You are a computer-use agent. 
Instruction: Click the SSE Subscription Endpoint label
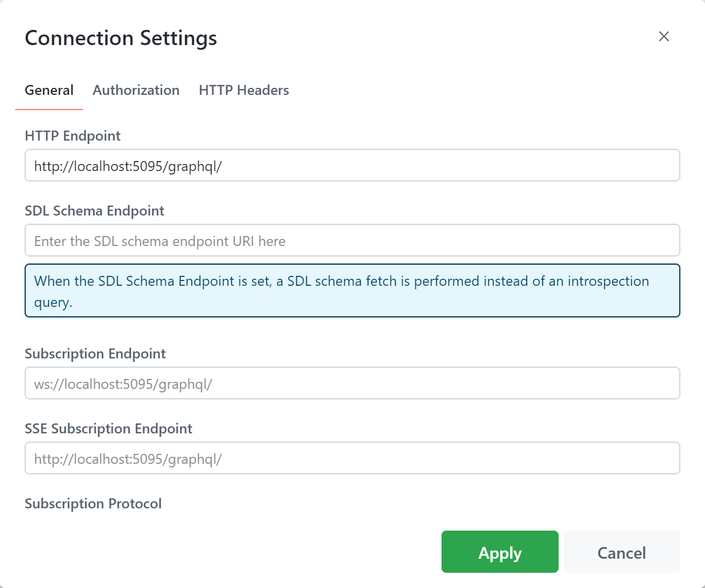click(x=108, y=429)
